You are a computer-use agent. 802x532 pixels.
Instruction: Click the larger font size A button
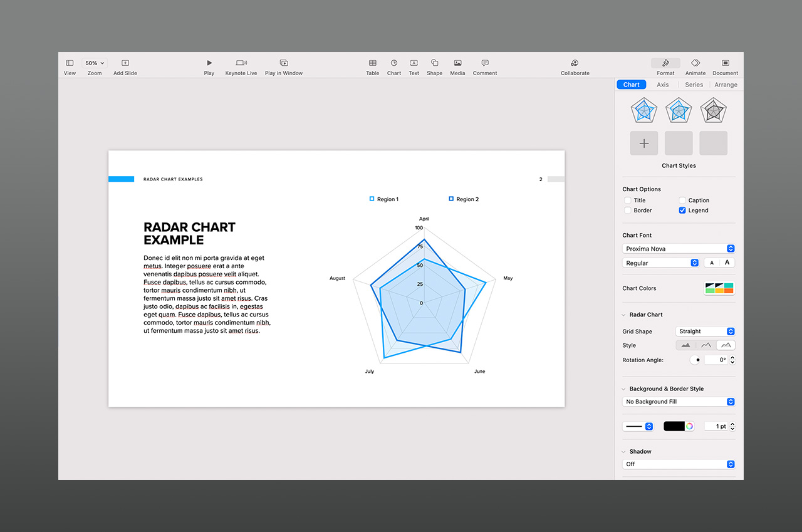click(x=727, y=263)
